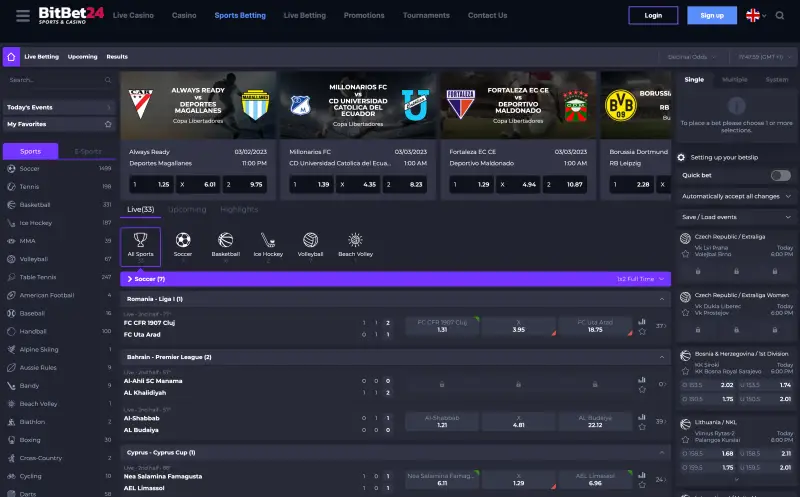Open statistics icon for Nea Salamina Famagusta match
Screen dimensions: 800x497
(x=642, y=475)
